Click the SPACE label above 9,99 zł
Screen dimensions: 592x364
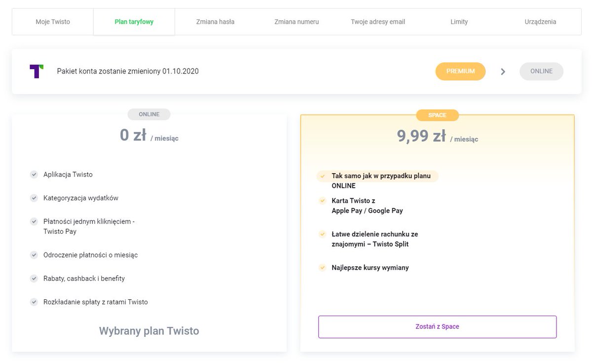click(437, 115)
